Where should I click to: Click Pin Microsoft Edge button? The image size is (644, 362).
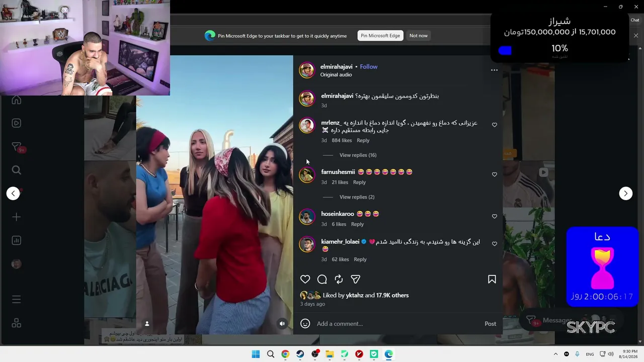click(380, 36)
